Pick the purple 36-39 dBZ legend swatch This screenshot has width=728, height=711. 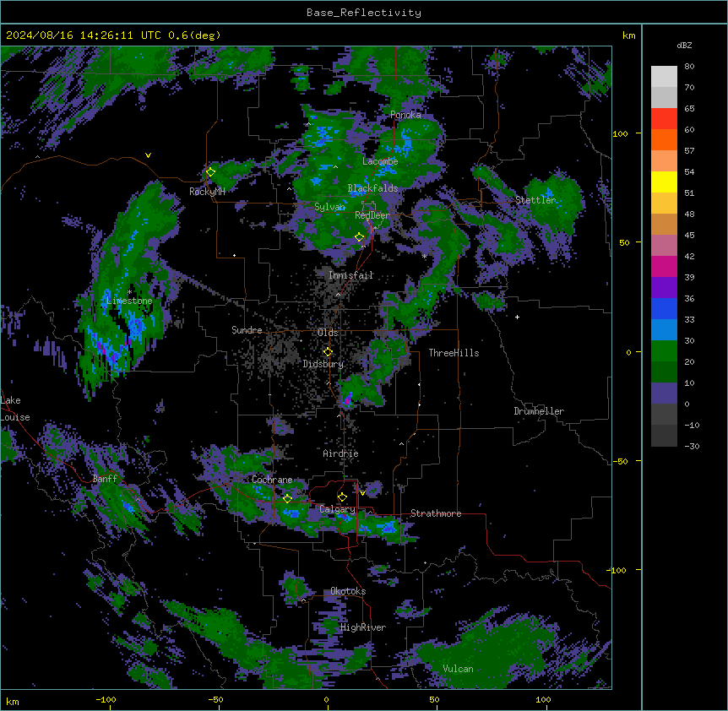664,288
